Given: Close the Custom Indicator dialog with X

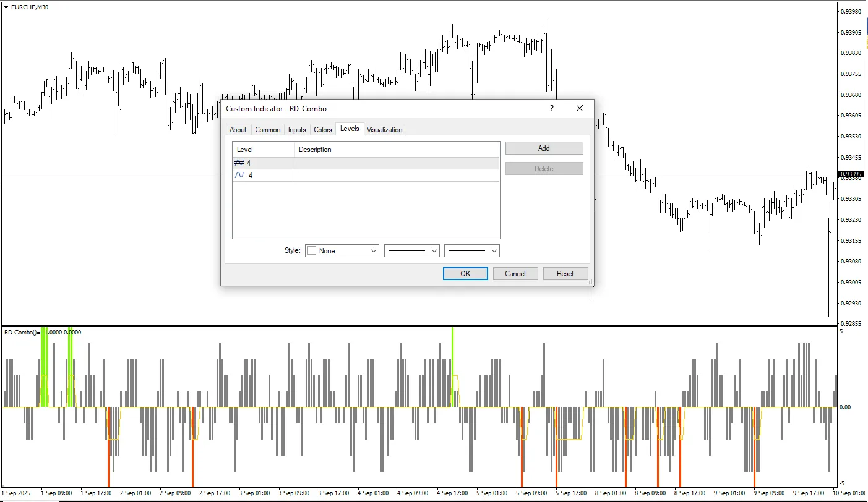Looking at the screenshot, I should (580, 109).
